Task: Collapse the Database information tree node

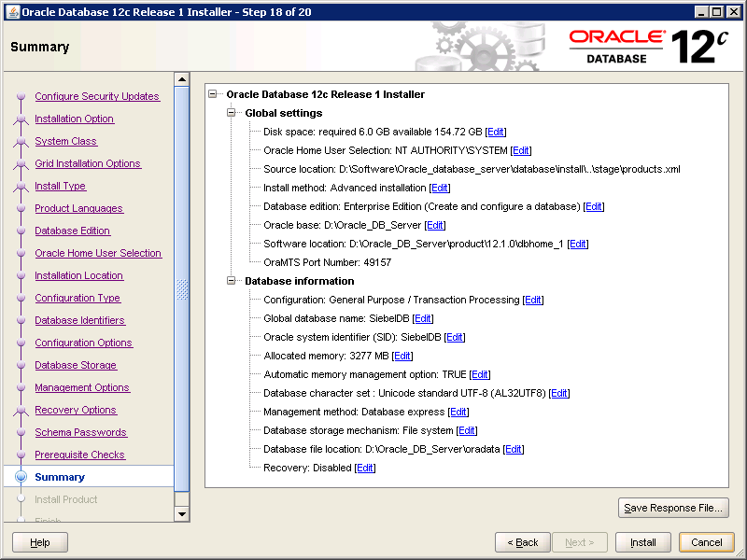Action: [231, 281]
